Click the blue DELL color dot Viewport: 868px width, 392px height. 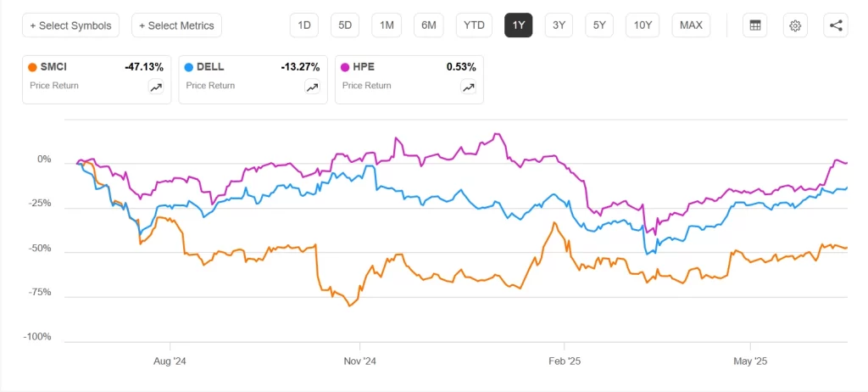pos(188,67)
